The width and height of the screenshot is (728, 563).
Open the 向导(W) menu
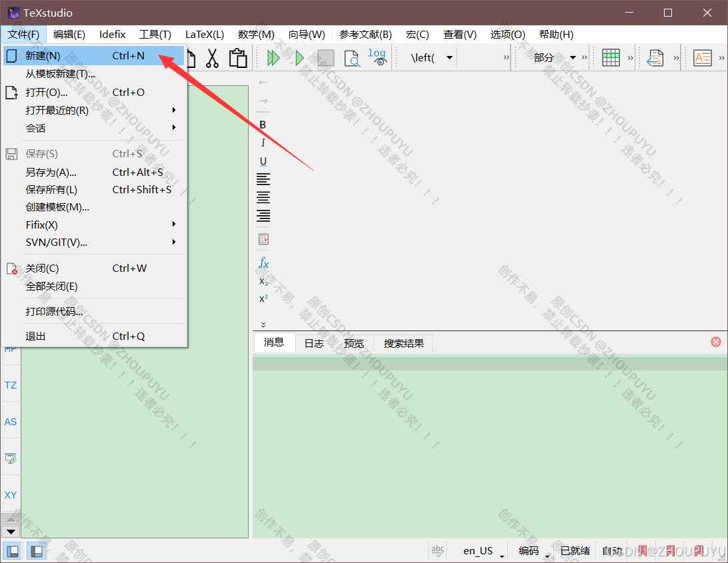(307, 35)
